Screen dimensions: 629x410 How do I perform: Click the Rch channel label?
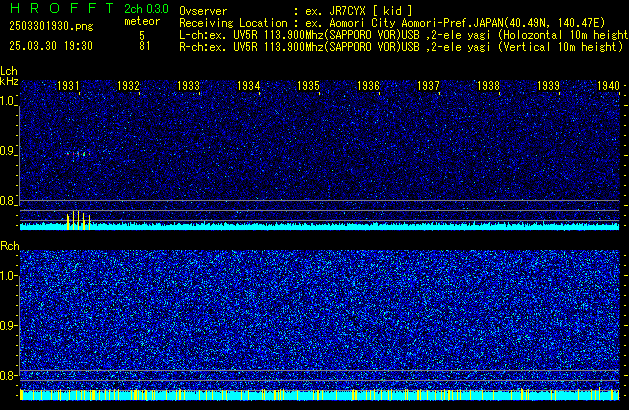10,246
